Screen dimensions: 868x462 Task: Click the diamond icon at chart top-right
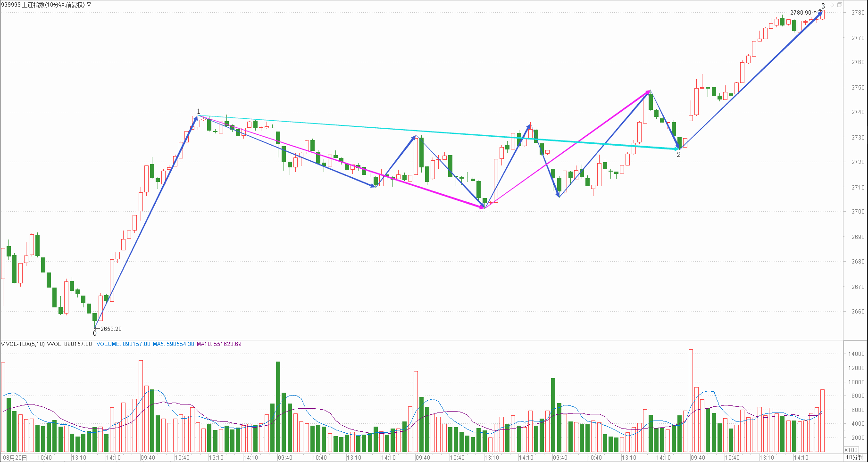tap(832, 5)
